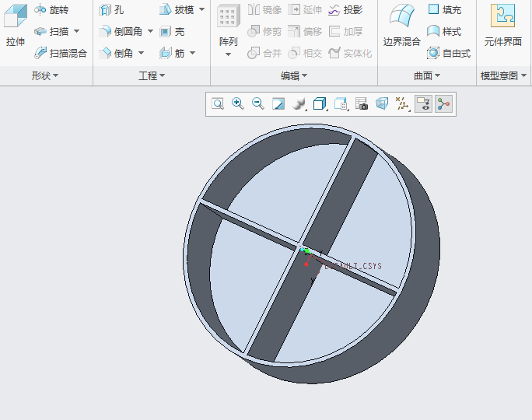Open saved orientations box icon

319,104
